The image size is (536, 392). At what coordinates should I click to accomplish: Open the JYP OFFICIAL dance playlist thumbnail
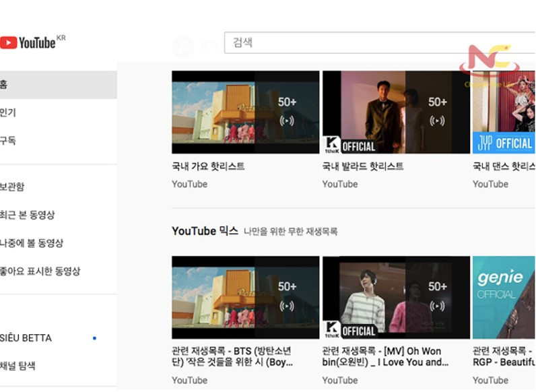click(x=504, y=112)
